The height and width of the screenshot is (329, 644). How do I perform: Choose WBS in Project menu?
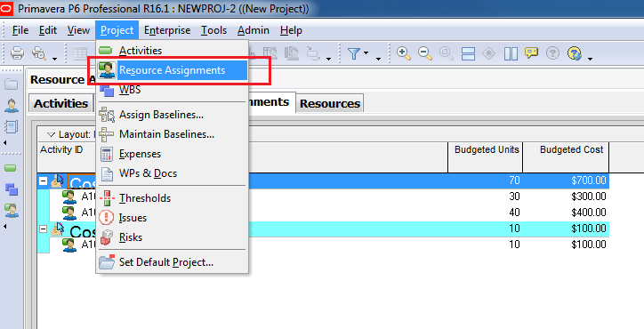[x=172, y=90]
